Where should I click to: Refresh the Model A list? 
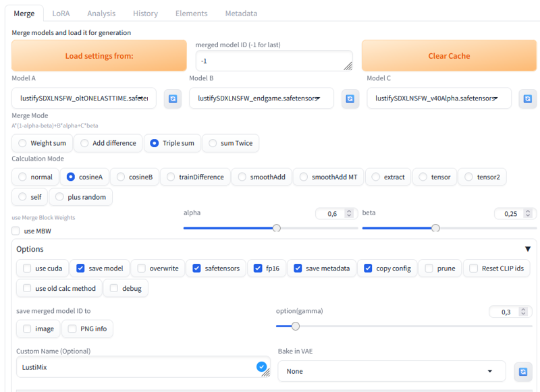(172, 99)
